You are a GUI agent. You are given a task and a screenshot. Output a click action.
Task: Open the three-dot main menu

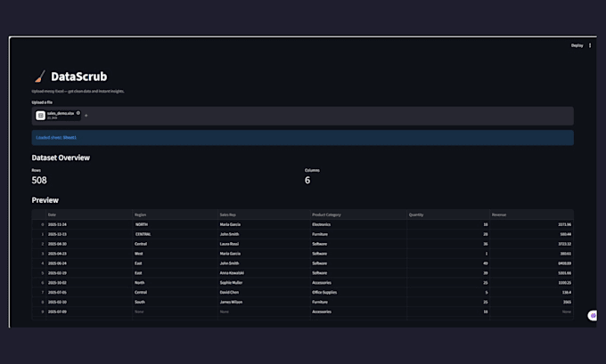590,45
